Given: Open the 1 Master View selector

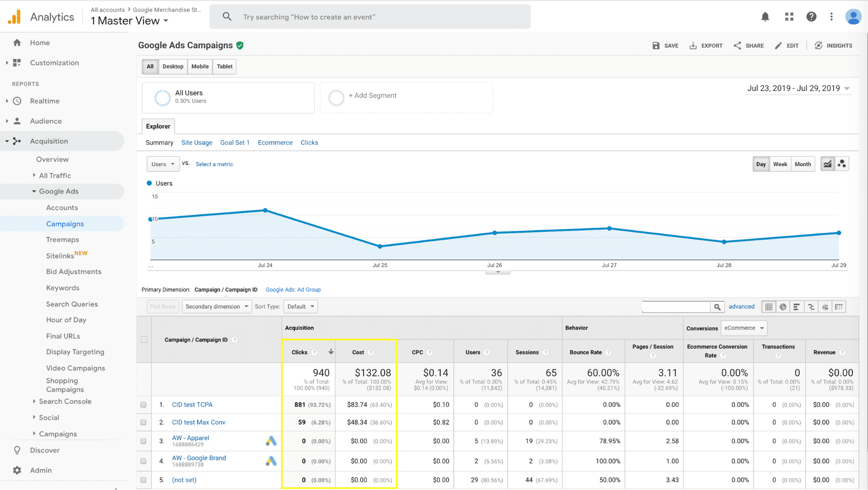Looking at the screenshot, I should [129, 21].
